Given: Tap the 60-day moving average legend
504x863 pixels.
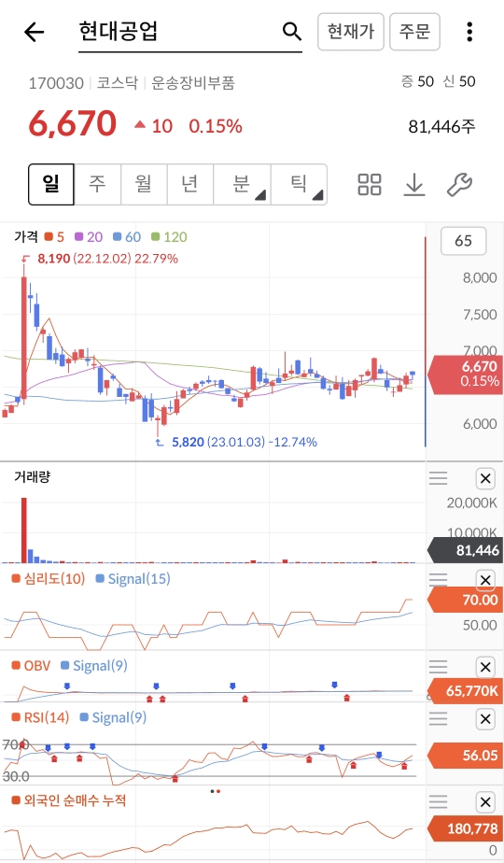Looking at the screenshot, I should (127, 237).
